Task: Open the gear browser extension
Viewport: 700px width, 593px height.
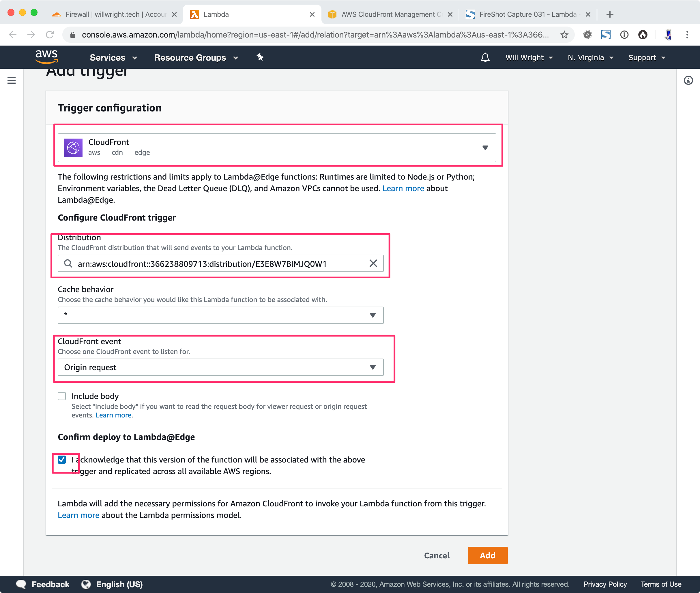Action: [587, 35]
